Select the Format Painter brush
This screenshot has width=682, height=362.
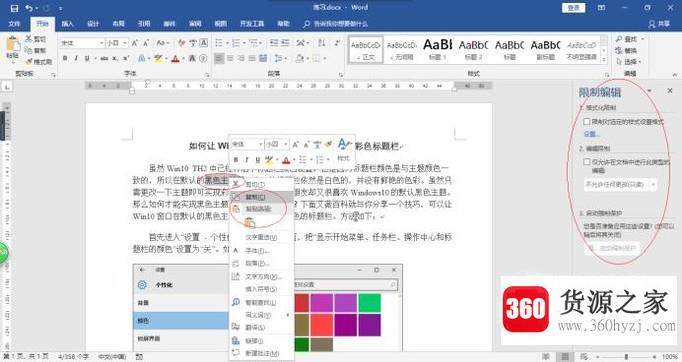coord(38,62)
